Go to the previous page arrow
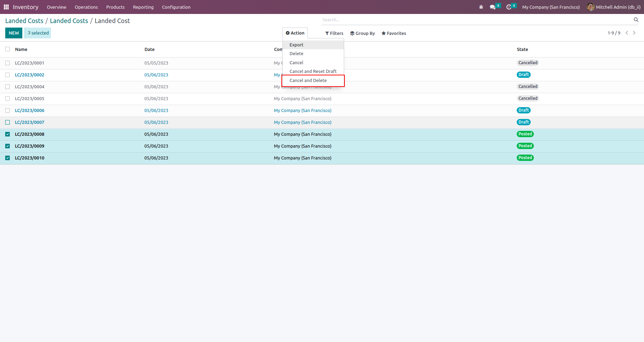Viewport: 644px width, 342px height. (627, 33)
